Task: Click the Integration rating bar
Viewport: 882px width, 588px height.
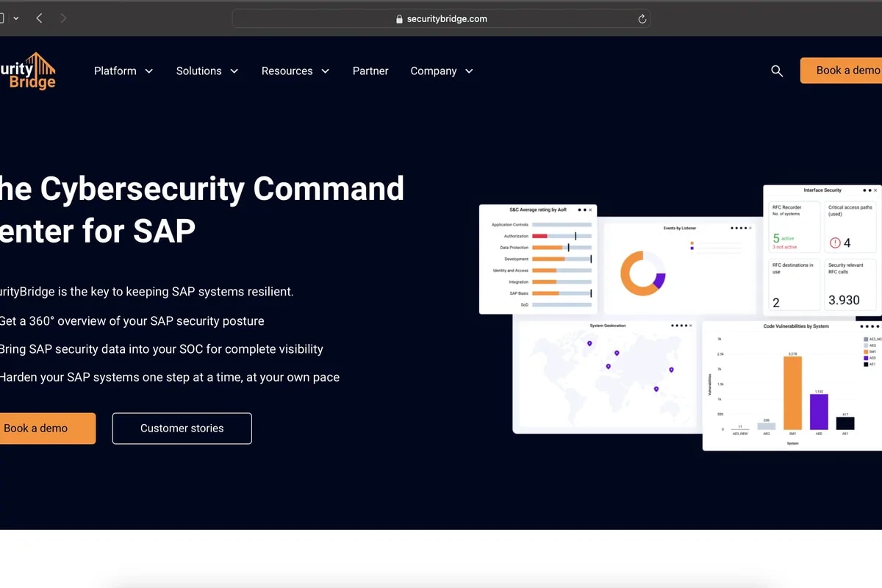Action: coord(562,282)
